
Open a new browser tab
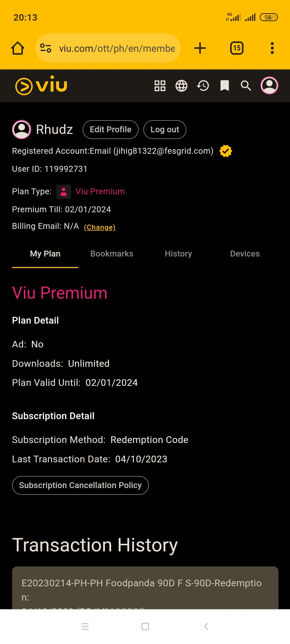[200, 48]
